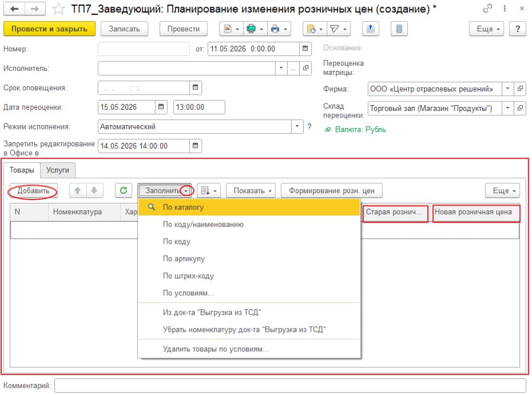Viewport: 532px width, 395px height.
Task: Click the Записать button
Action: [x=124, y=29]
